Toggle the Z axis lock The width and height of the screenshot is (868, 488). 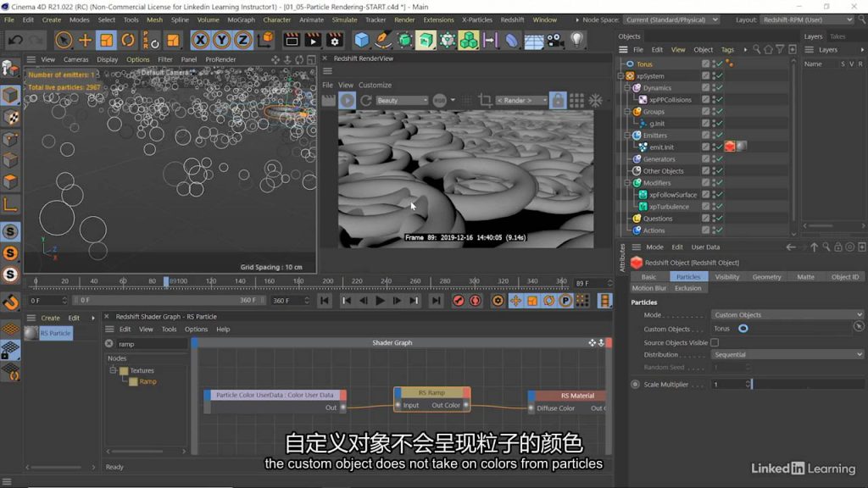tap(242, 40)
